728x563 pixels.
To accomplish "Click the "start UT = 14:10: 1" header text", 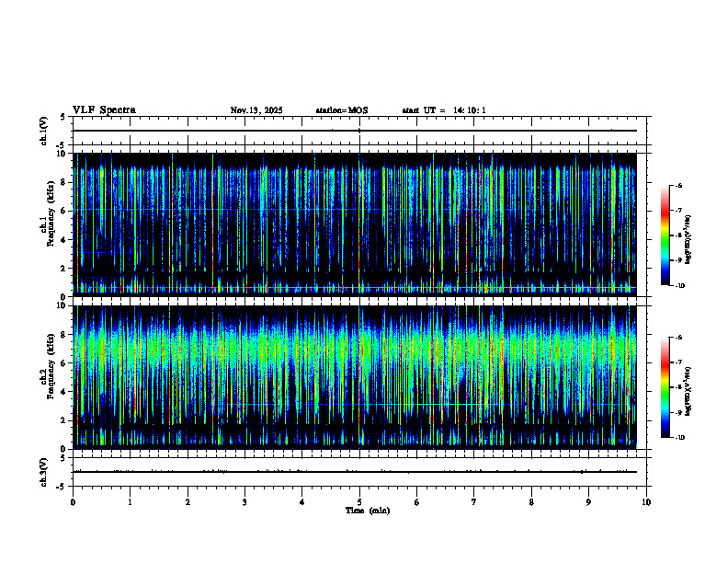I will click(x=444, y=110).
